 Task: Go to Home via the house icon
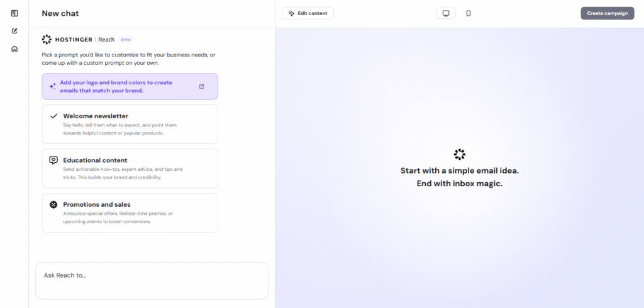coord(14,48)
